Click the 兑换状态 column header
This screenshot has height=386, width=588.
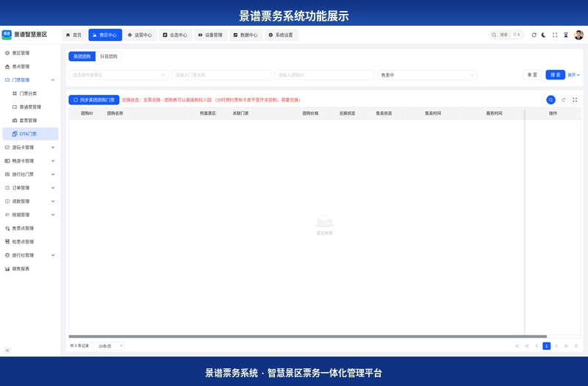pos(347,113)
